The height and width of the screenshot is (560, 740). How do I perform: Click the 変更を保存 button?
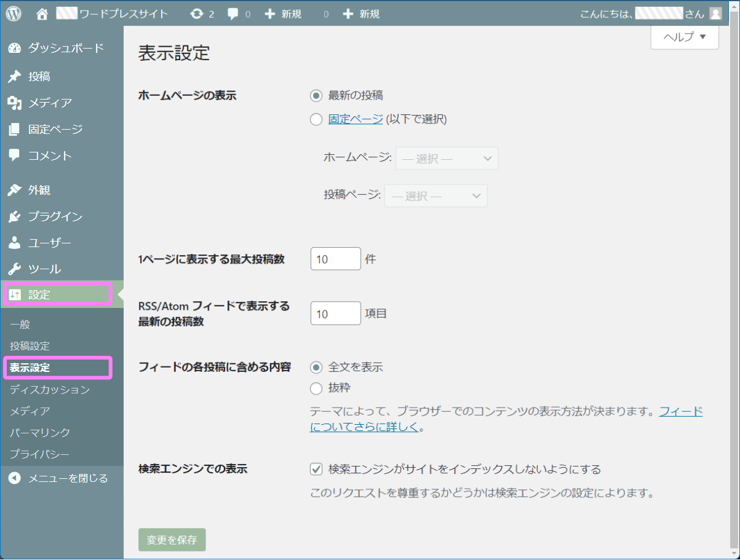click(x=172, y=539)
